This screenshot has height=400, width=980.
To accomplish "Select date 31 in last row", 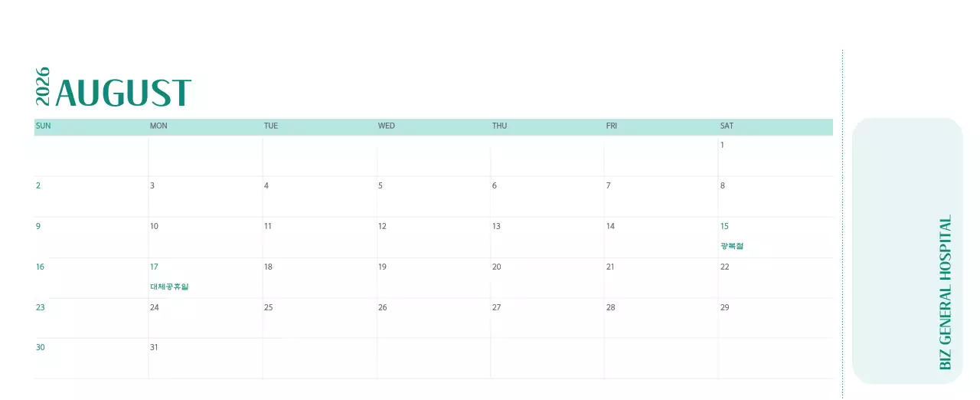I will coord(154,347).
